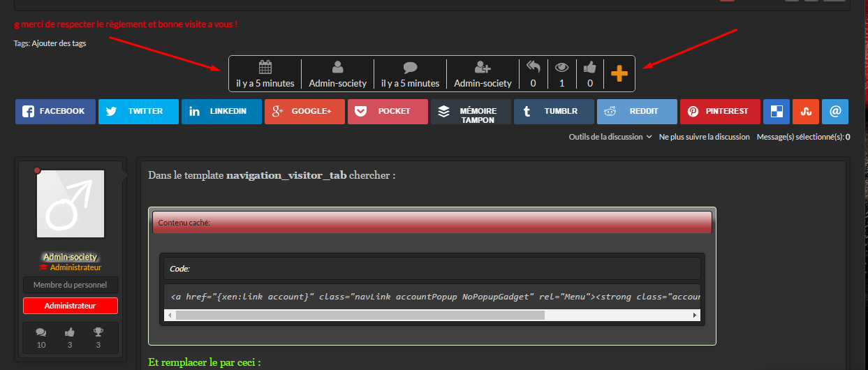
Task: Share this thread on Reddit
Action: pyautogui.click(x=637, y=112)
